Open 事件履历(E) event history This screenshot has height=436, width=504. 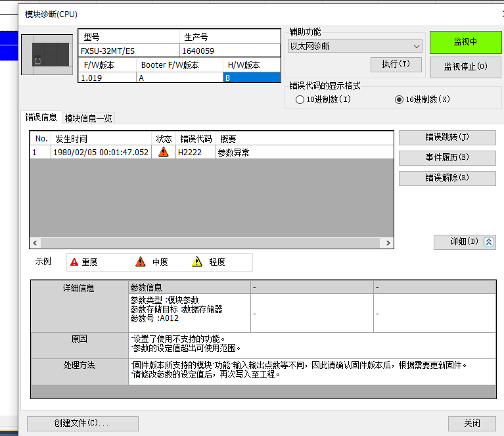[x=447, y=158]
